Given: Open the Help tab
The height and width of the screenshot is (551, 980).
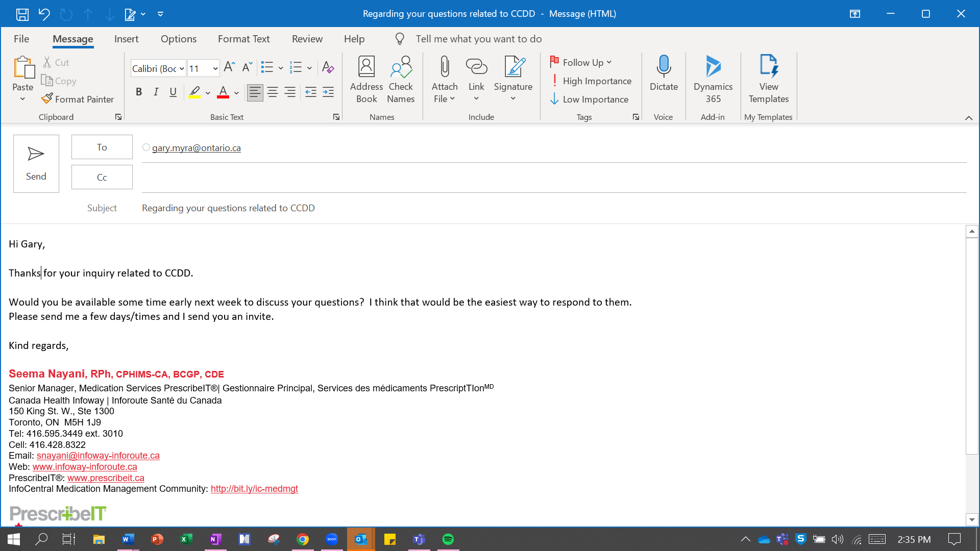Looking at the screenshot, I should click(354, 39).
